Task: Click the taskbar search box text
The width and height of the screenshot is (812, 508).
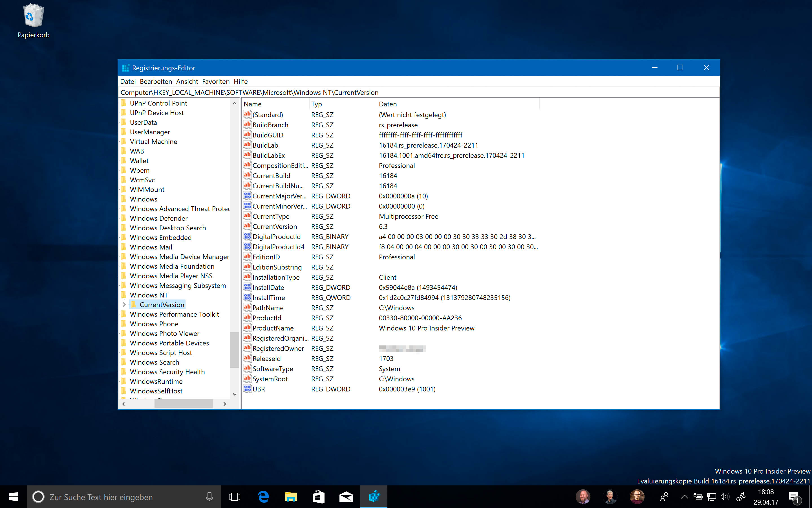Action: (101, 497)
